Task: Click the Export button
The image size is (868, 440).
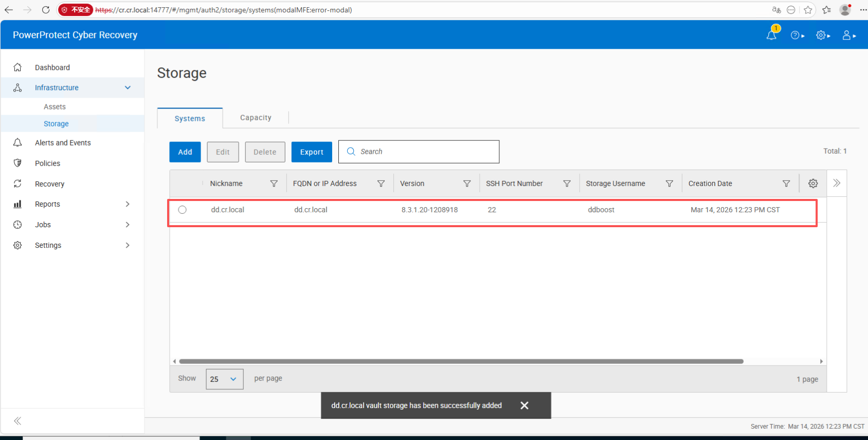Action: [312, 152]
